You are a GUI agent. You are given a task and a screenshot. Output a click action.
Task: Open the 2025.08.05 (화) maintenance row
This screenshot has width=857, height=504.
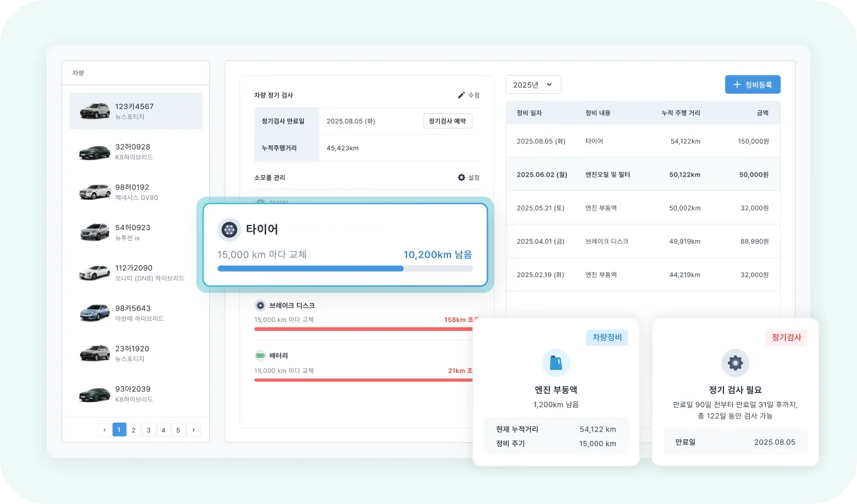[x=643, y=141]
